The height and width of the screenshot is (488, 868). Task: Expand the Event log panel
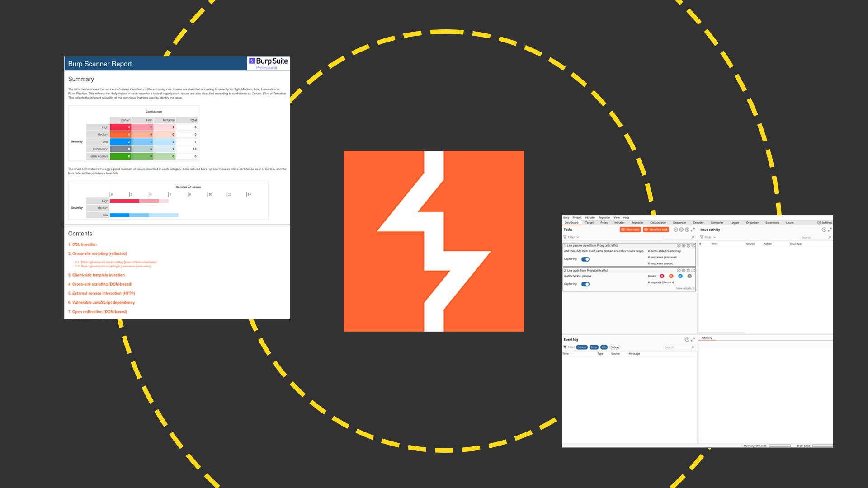pyautogui.click(x=693, y=339)
